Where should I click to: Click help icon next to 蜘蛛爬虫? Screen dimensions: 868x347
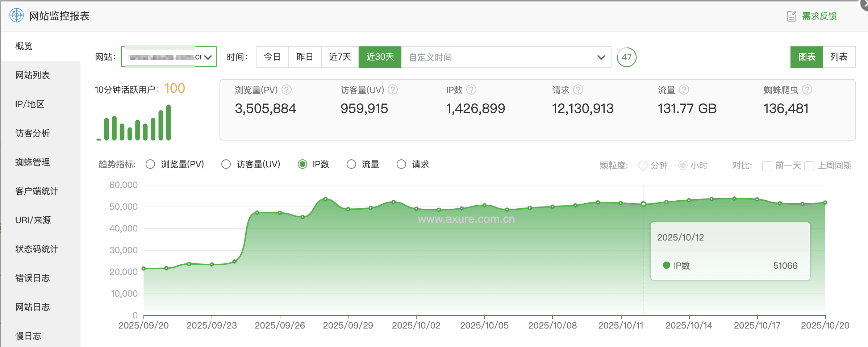pos(807,89)
